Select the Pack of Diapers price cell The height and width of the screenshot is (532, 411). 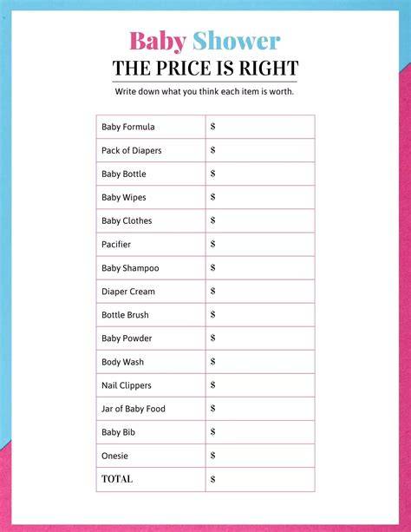[x=260, y=150]
